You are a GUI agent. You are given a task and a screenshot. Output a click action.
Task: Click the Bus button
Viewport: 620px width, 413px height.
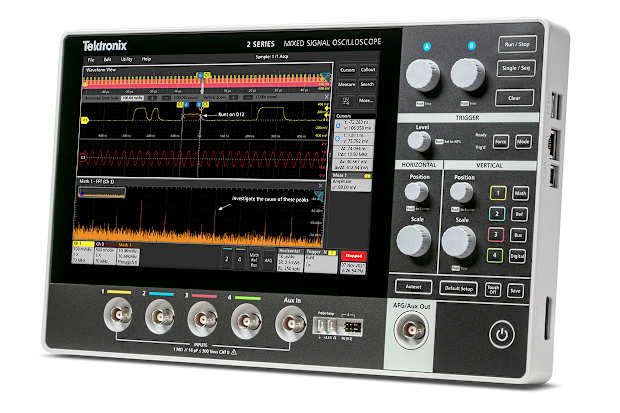coord(518,235)
